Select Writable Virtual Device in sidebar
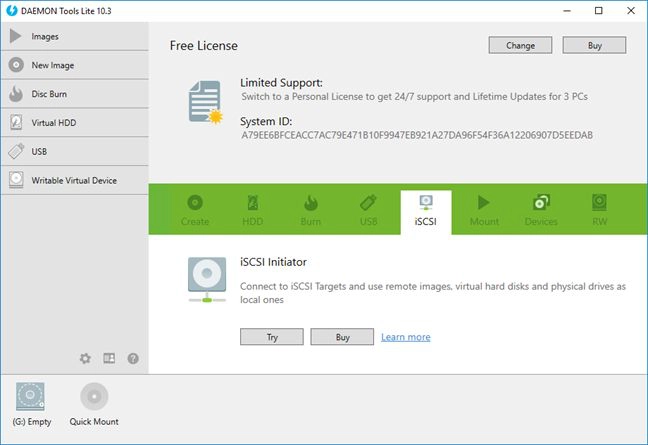The height and width of the screenshot is (445, 648). 74,181
